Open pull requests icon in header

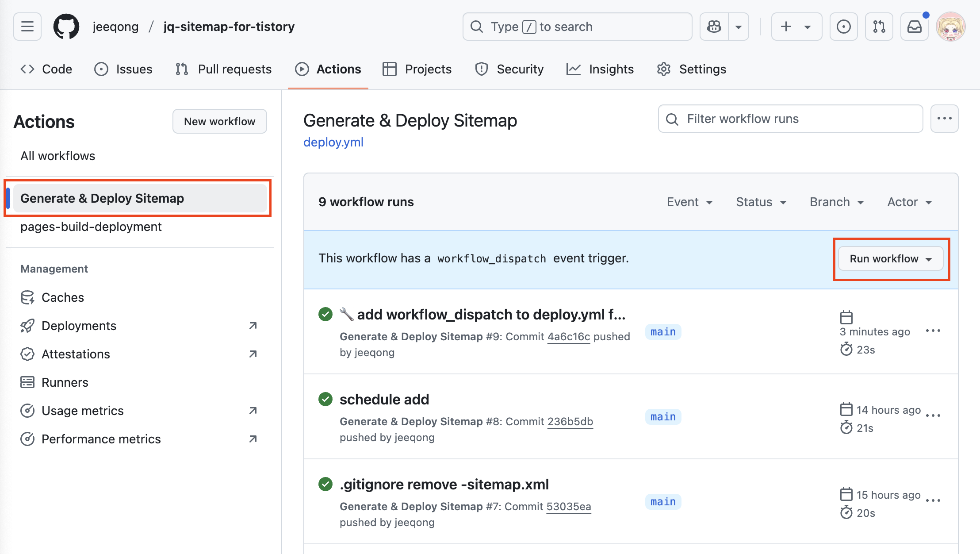(879, 27)
